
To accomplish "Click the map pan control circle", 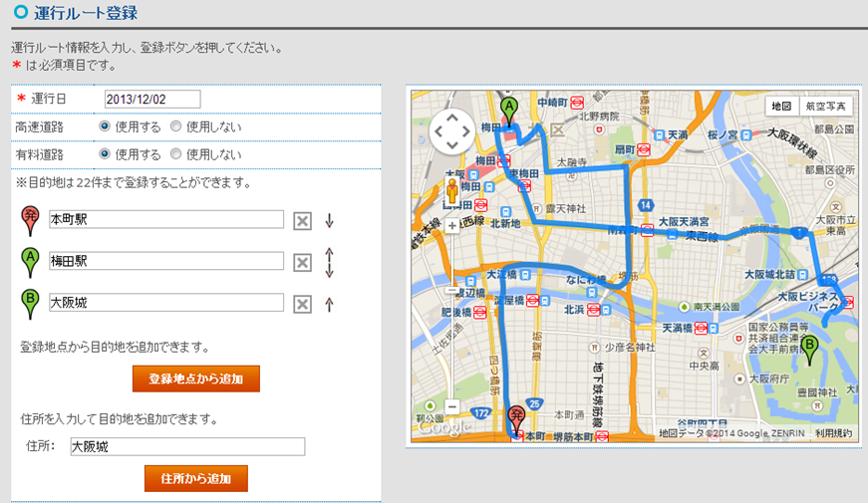I will [x=452, y=131].
